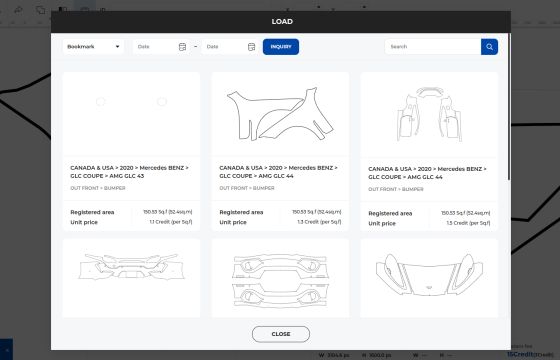Open calendar picker of second Date field
Screen dimensions: 560x360
click(x=251, y=47)
